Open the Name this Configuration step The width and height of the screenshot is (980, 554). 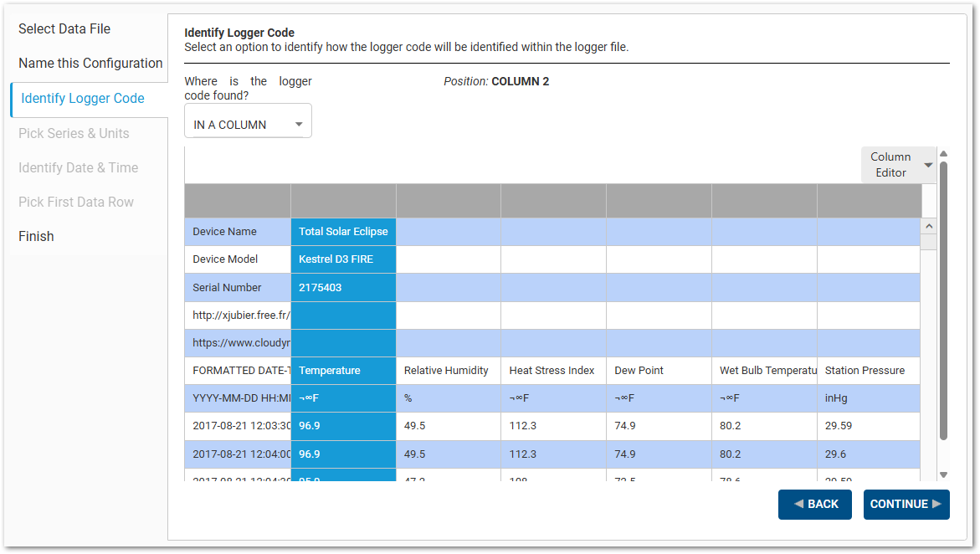[90, 63]
